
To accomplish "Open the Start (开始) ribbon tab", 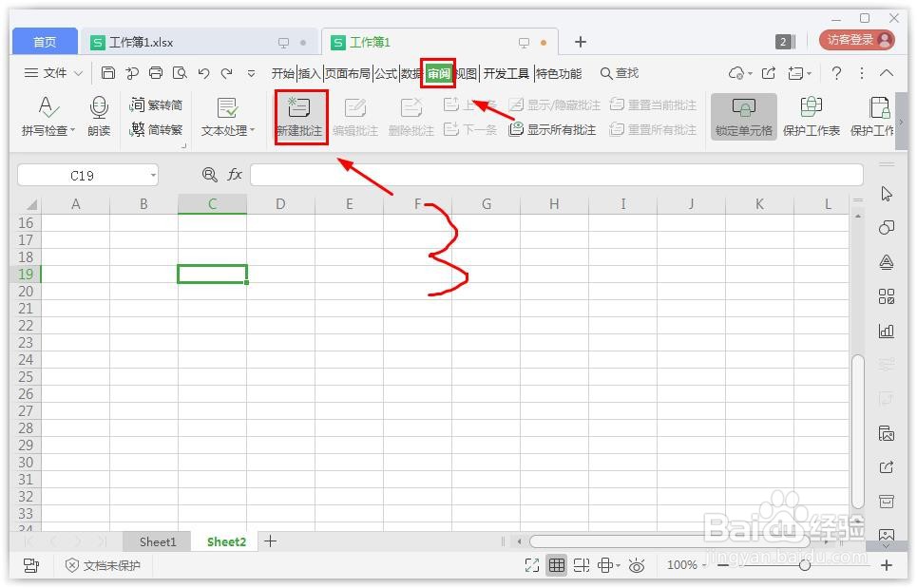I will 282,73.
